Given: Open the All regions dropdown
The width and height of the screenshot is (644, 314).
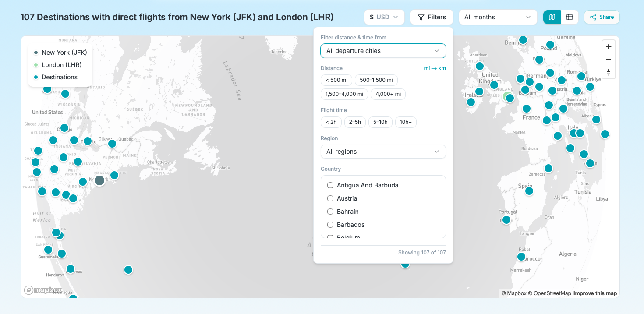Looking at the screenshot, I should pos(383,152).
